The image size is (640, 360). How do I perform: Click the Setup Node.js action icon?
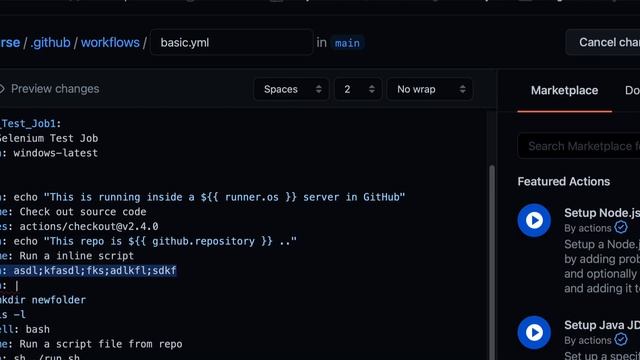pyautogui.click(x=534, y=220)
